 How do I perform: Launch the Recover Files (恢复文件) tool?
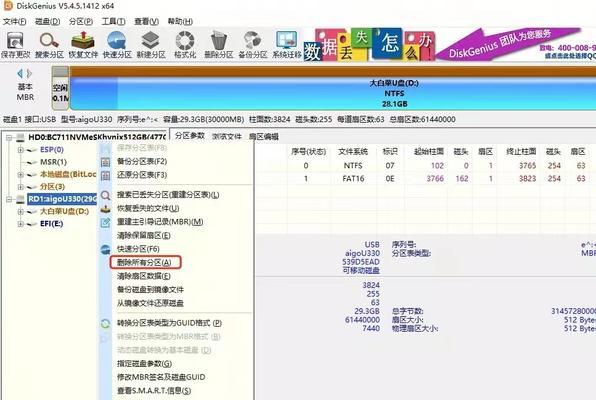83,45
